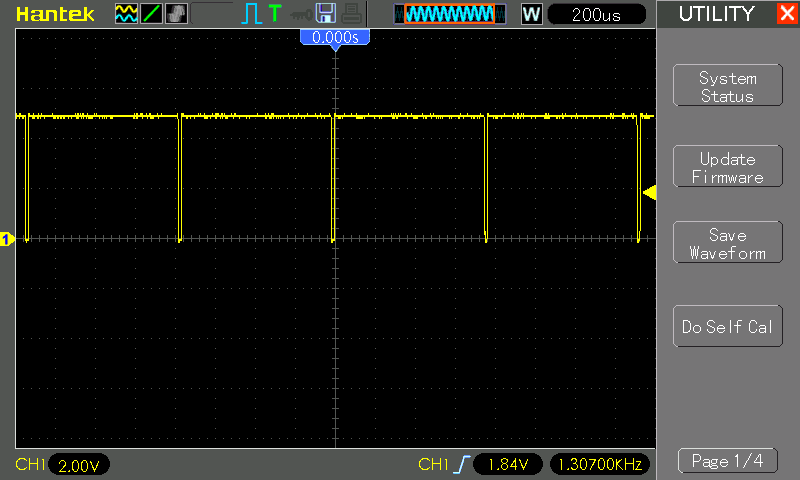
Task: Click the 200us timebase readout
Action: 596,15
